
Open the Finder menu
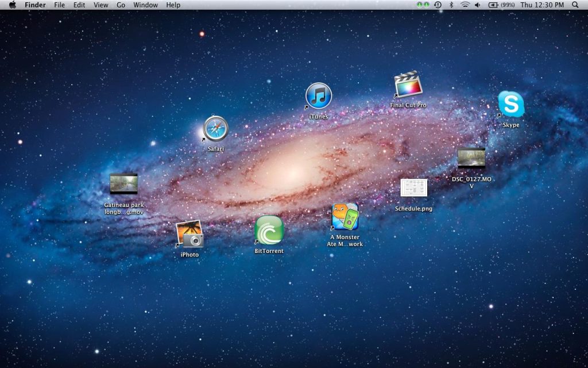point(35,5)
